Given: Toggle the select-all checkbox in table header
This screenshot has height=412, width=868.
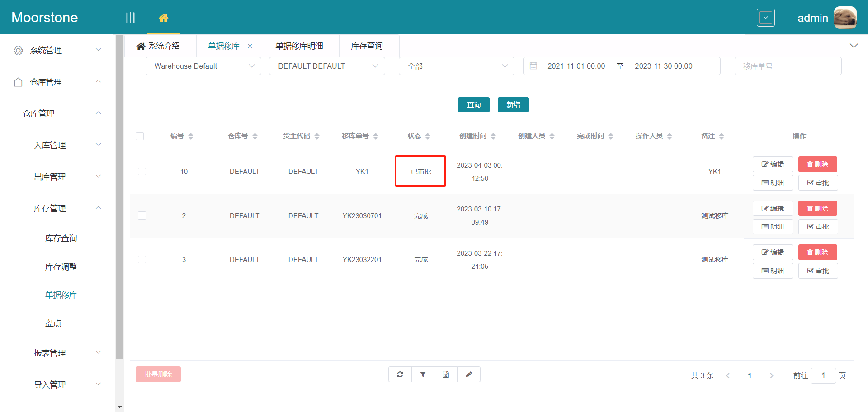Looking at the screenshot, I should pyautogui.click(x=140, y=136).
